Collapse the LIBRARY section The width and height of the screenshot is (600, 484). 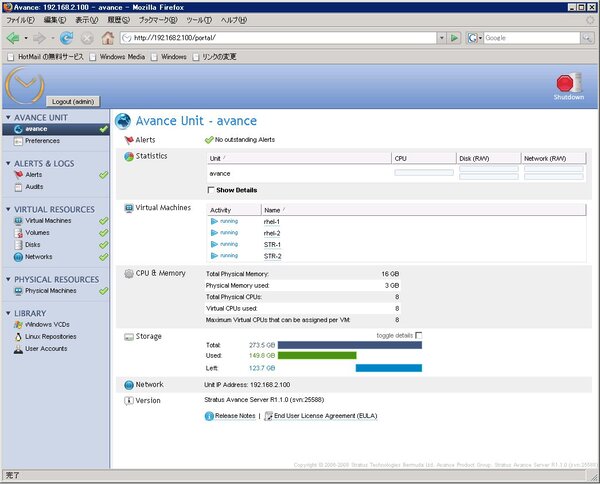pos(8,313)
